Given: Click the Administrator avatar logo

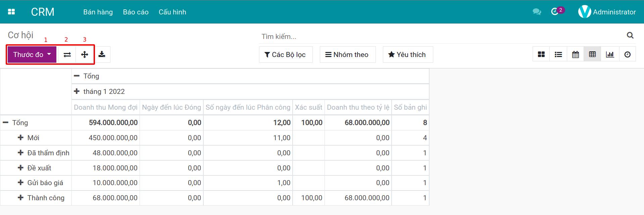Looking at the screenshot, I should (584, 12).
